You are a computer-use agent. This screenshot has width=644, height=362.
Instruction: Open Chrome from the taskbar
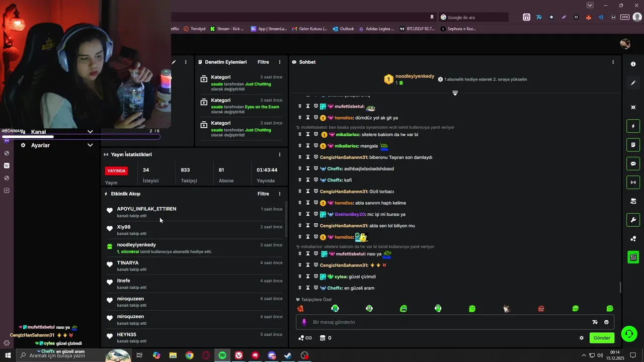(189, 355)
